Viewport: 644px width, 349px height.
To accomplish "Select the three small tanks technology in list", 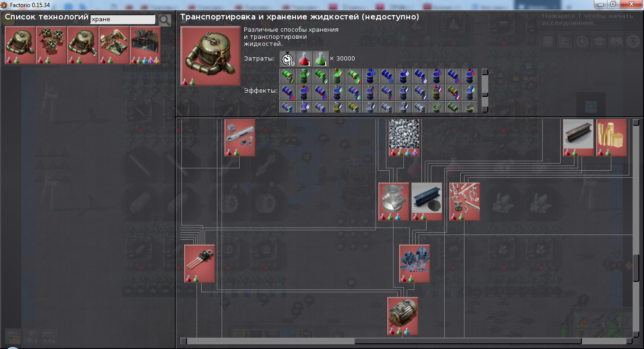I will 52,45.
